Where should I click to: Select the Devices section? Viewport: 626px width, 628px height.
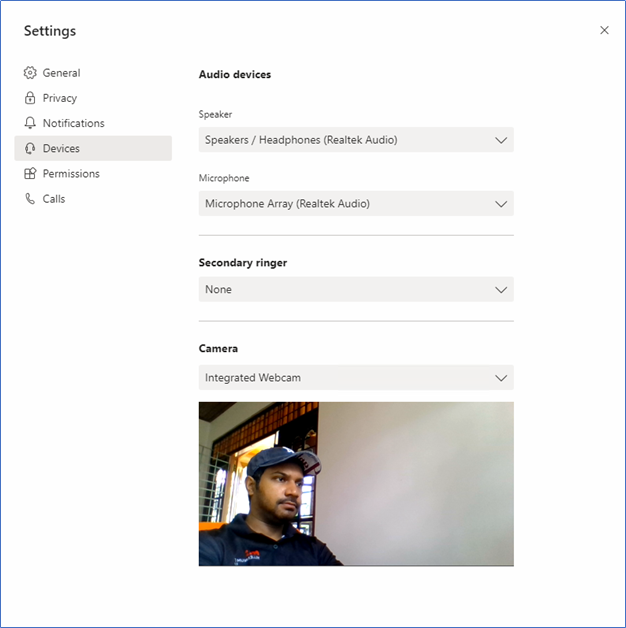(x=93, y=148)
